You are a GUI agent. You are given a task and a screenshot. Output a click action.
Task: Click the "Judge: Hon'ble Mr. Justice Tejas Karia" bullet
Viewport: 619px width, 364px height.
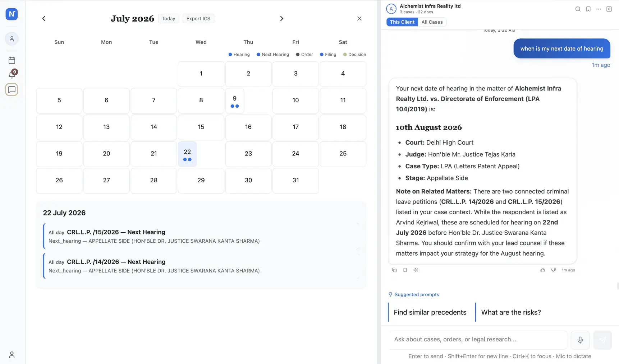[460, 154]
